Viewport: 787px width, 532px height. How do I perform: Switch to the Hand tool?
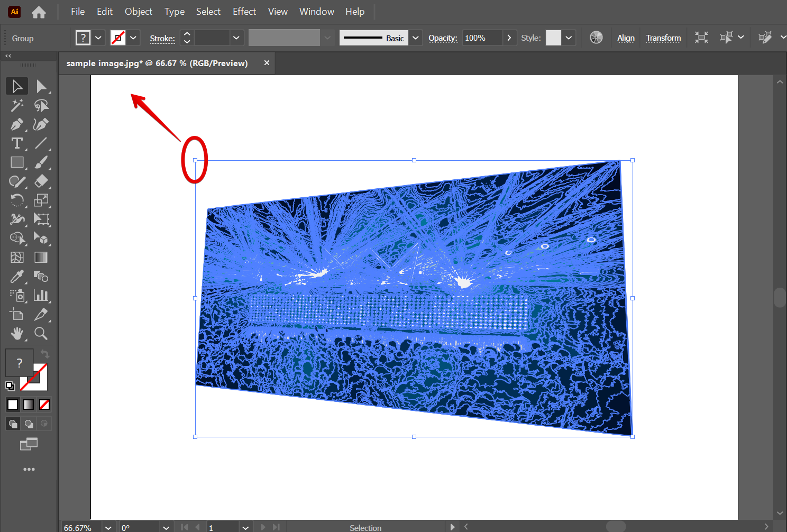pos(17,334)
